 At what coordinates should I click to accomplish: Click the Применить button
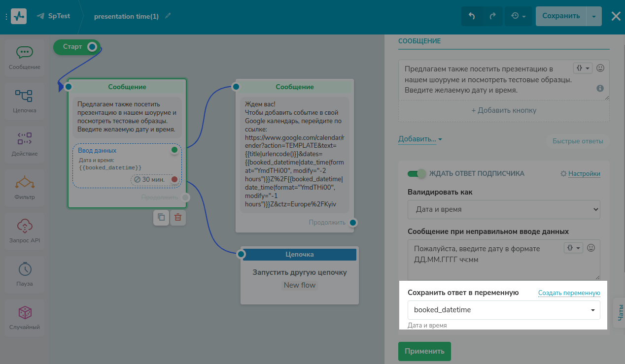424,351
